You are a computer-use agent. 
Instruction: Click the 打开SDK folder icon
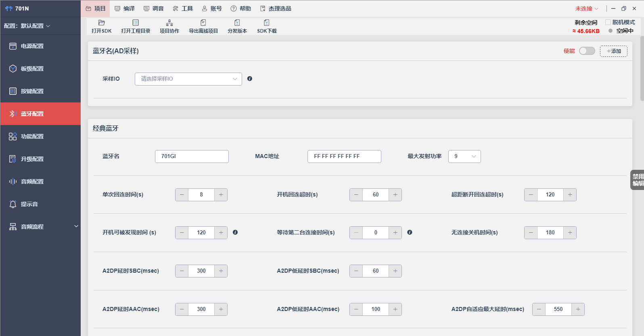pyautogui.click(x=101, y=23)
